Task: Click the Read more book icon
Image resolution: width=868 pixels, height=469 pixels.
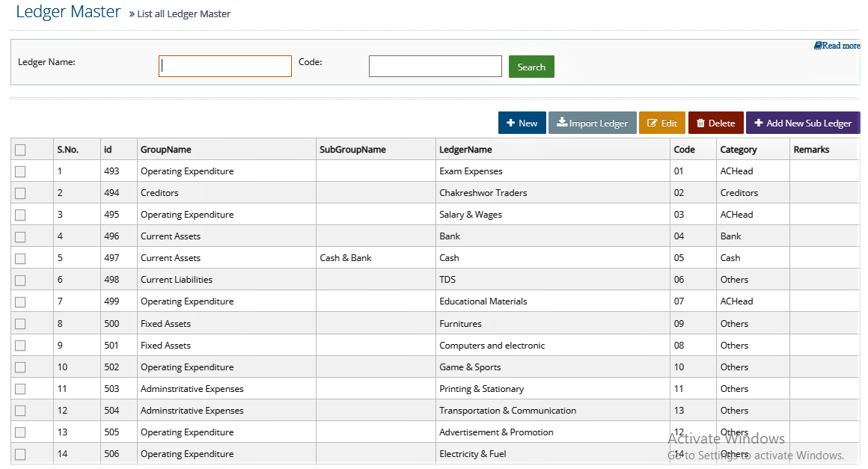Action: [817, 46]
